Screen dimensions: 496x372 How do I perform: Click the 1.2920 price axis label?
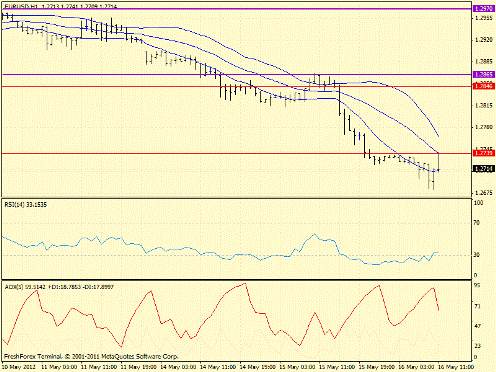pos(484,40)
